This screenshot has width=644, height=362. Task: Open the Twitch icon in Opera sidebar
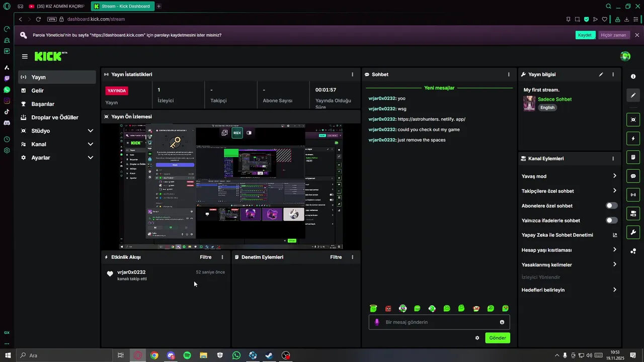click(x=7, y=78)
